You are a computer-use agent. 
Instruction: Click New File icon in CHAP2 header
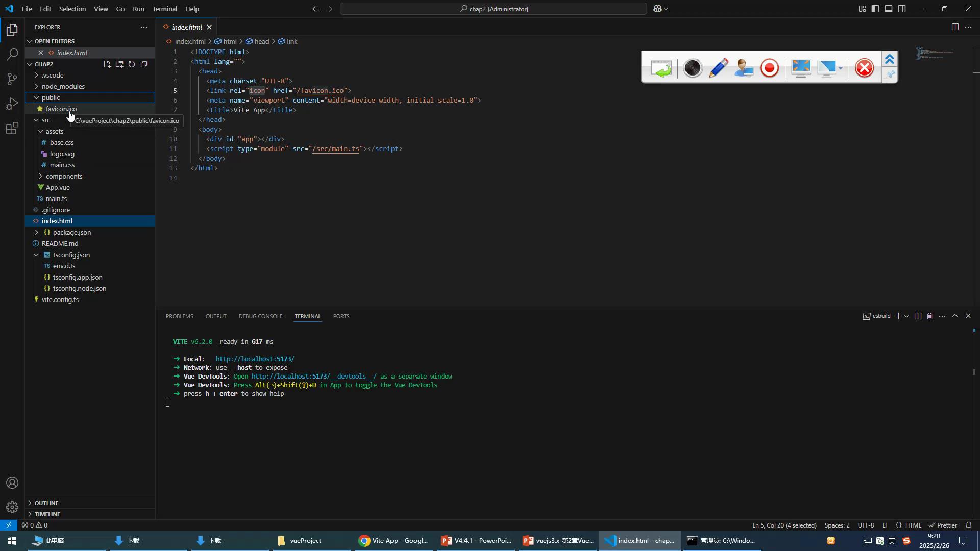pyautogui.click(x=107, y=64)
